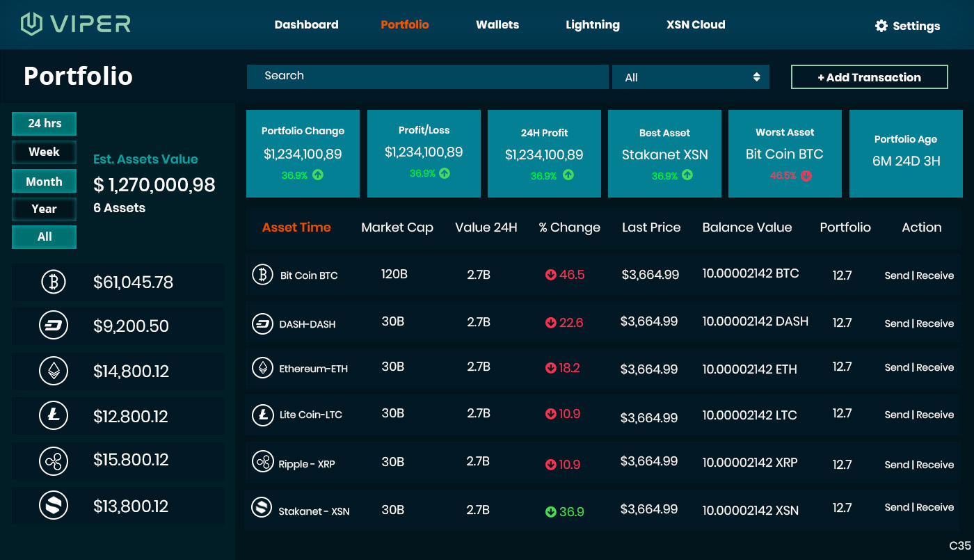Click Send in Bit Coin BTC row

[x=897, y=275]
